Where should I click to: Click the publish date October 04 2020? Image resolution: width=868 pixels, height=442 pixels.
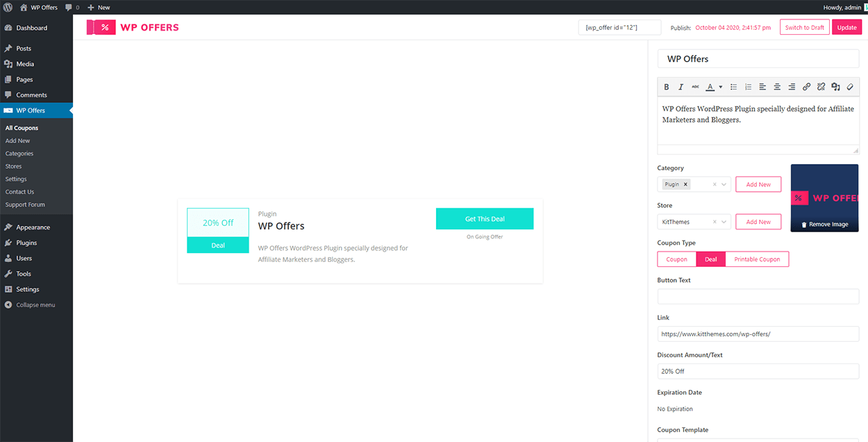tap(733, 28)
